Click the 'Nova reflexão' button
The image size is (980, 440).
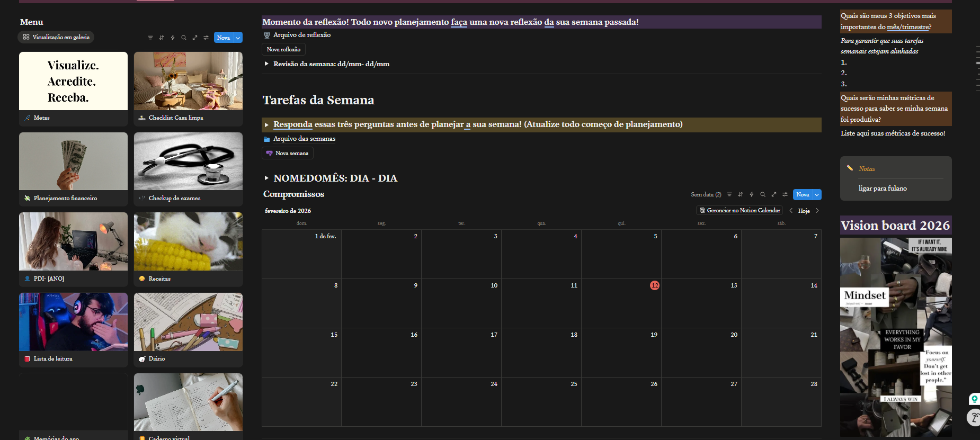pos(283,49)
